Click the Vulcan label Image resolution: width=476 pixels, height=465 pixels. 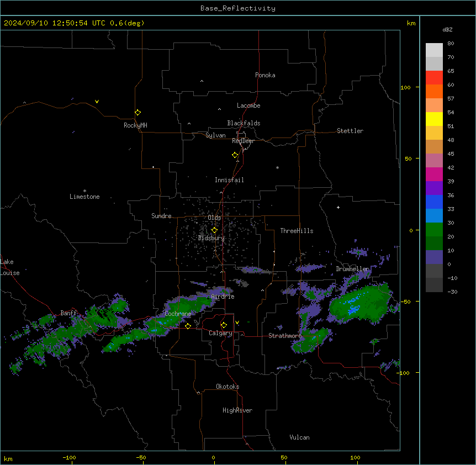coord(300,437)
